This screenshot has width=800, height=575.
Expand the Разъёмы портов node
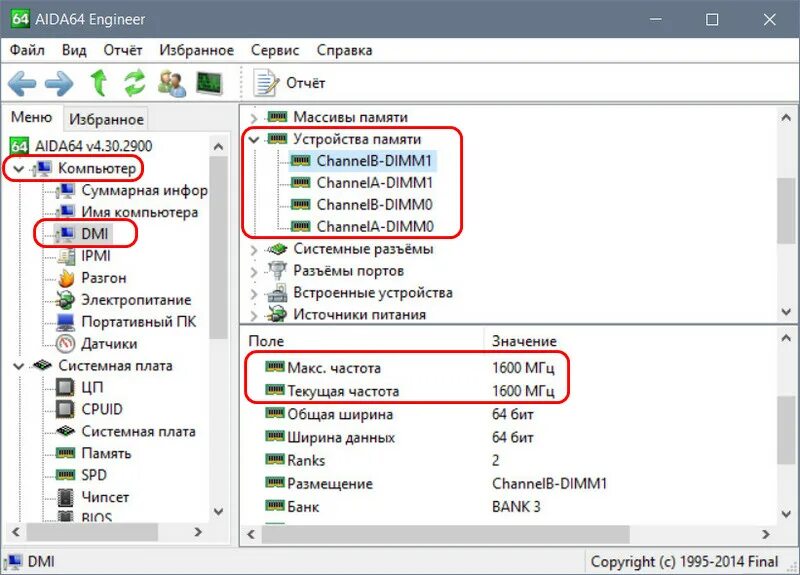(x=254, y=272)
